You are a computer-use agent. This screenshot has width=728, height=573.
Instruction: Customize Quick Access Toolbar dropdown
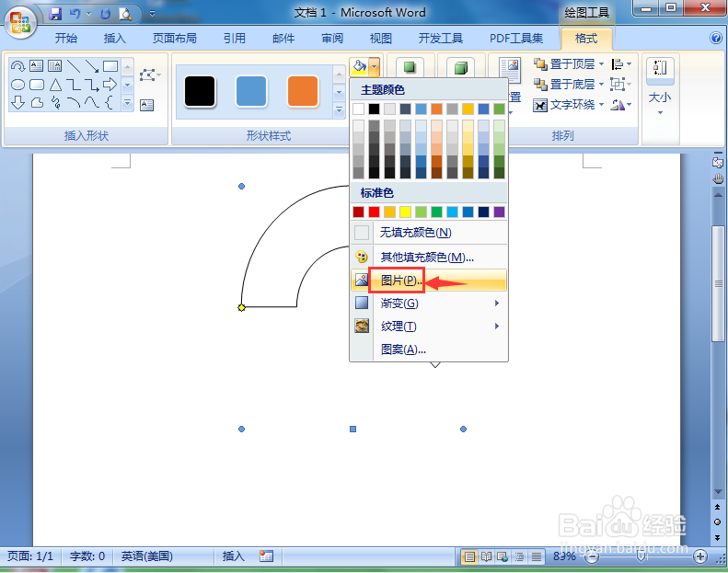tap(152, 14)
